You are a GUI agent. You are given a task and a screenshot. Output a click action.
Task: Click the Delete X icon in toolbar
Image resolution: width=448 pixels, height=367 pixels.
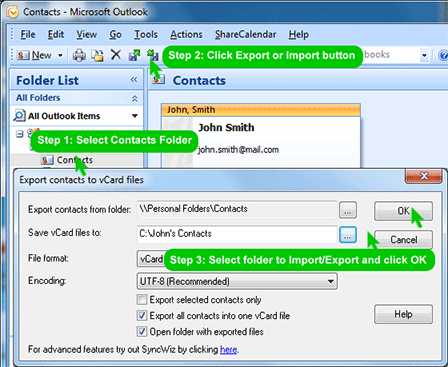tap(115, 54)
